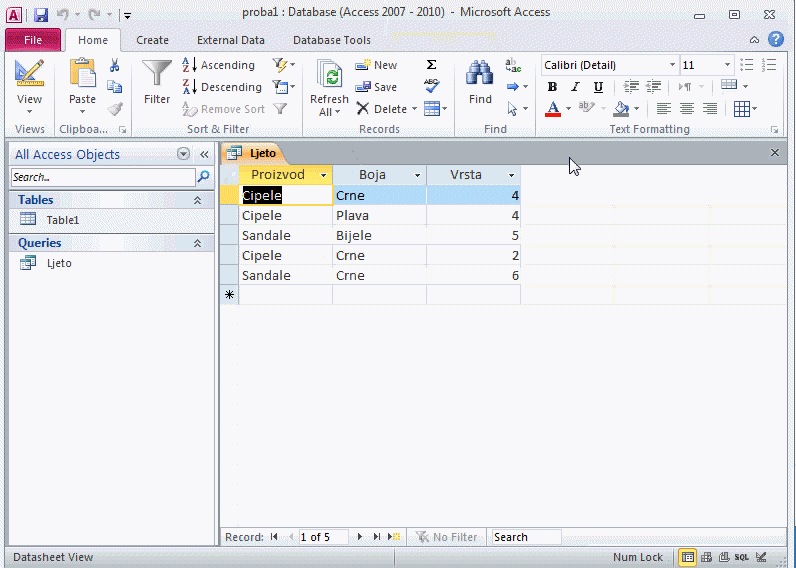Viewport: 796px width, 568px height.
Task: Click the record navigator Search field
Action: point(526,537)
